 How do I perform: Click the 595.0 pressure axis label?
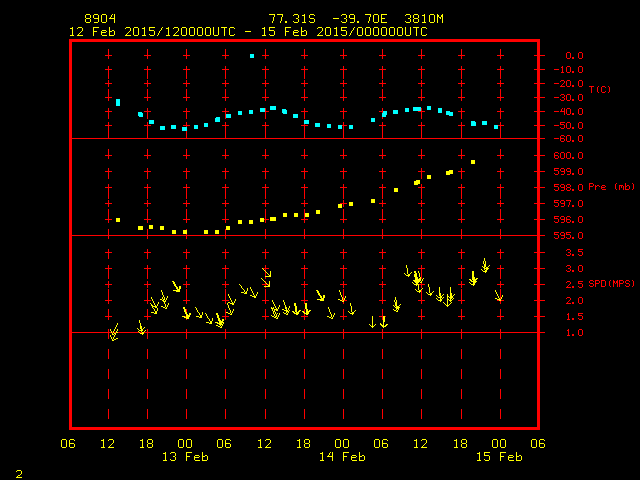click(x=569, y=236)
